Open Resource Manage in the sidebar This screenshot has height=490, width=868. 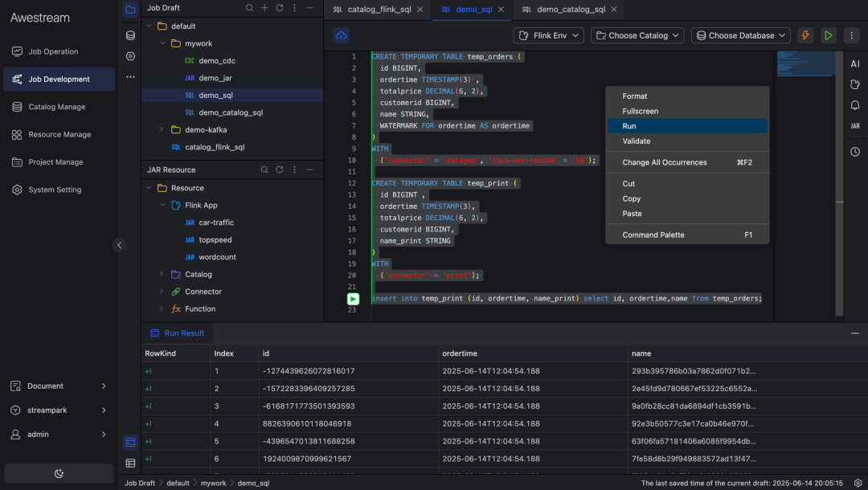[x=59, y=134]
